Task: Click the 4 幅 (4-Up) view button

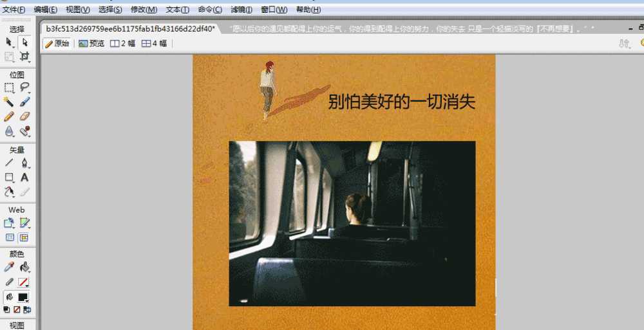Action: (x=155, y=44)
